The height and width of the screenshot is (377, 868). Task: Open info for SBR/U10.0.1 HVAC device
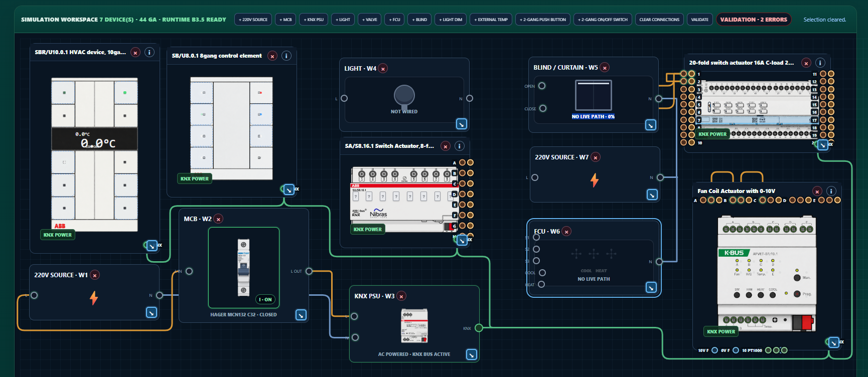pyautogui.click(x=150, y=52)
